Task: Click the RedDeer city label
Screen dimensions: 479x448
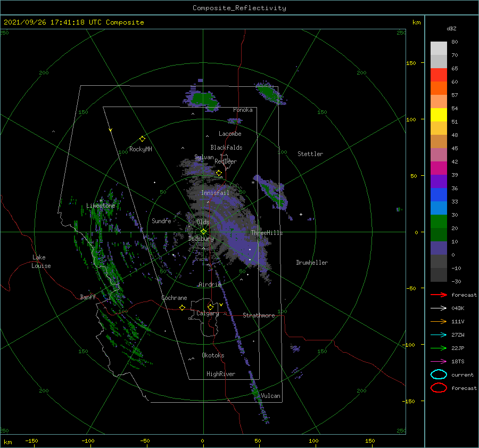Action: 226,161
